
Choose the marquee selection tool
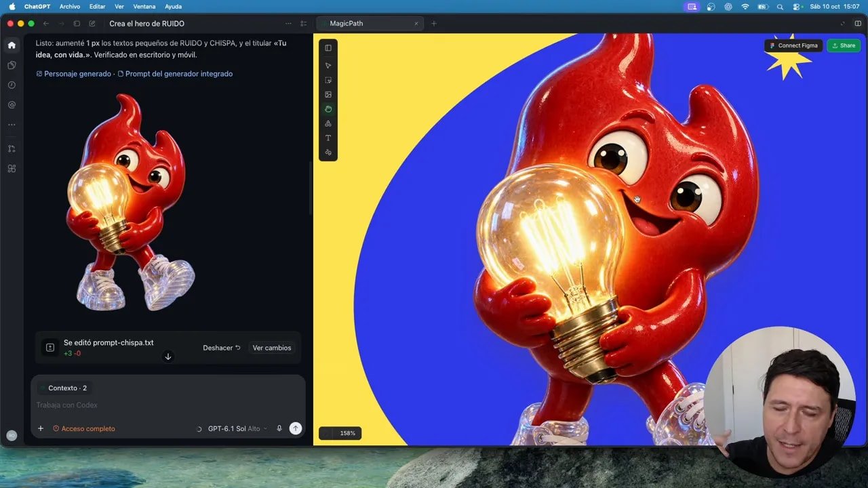(328, 80)
